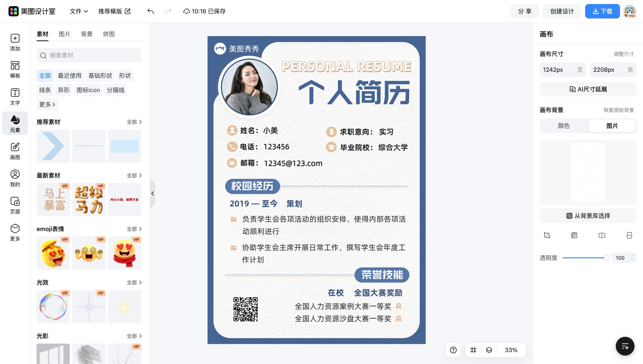Click the blue chevron arrow material thumbnail
The height and width of the screenshot is (364, 643).
pyautogui.click(x=53, y=146)
